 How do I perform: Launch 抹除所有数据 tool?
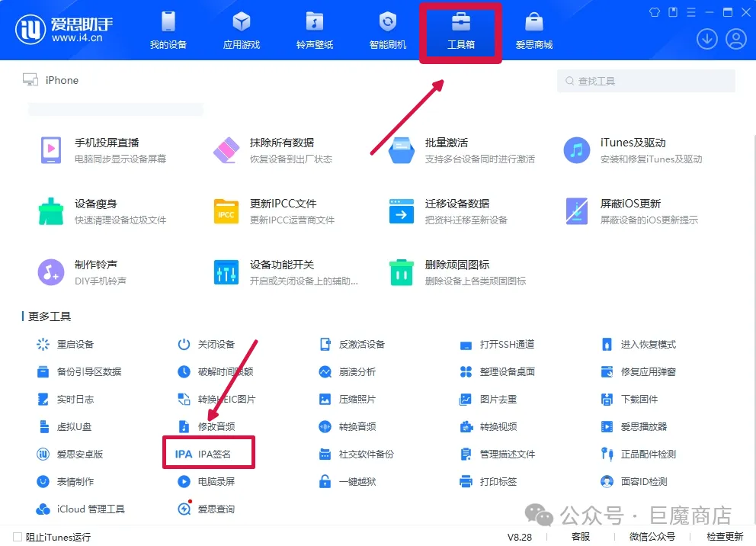[x=273, y=150]
